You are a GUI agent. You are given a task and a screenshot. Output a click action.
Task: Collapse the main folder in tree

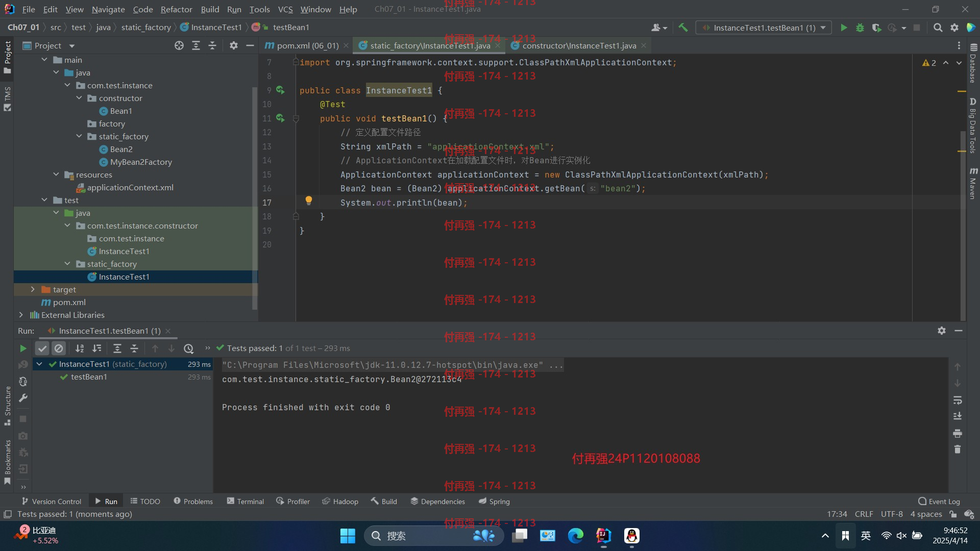[x=44, y=60]
